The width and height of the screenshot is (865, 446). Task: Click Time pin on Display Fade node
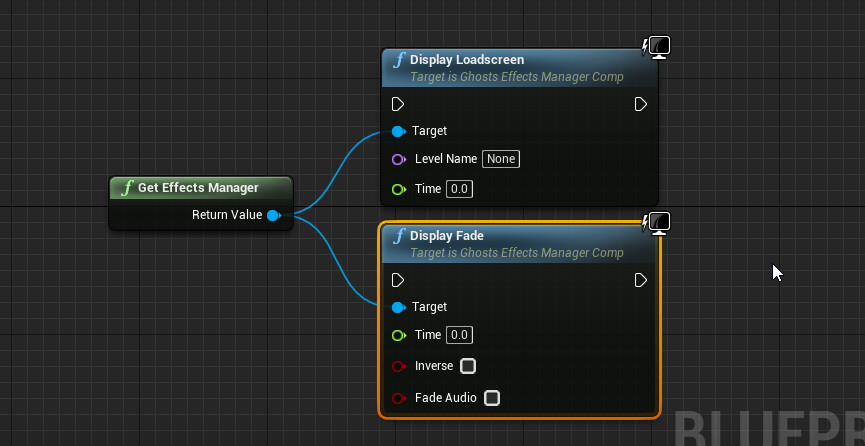click(398, 335)
